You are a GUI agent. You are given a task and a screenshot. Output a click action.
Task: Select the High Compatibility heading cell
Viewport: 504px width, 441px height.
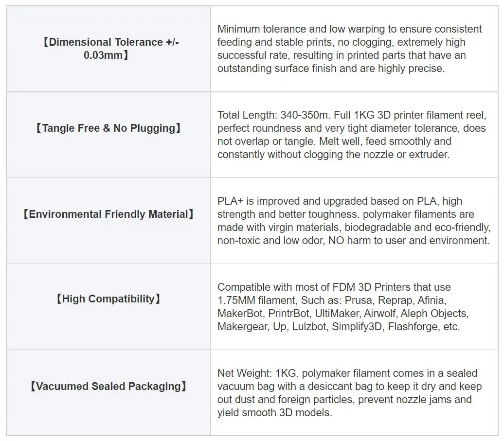pyautogui.click(x=108, y=299)
